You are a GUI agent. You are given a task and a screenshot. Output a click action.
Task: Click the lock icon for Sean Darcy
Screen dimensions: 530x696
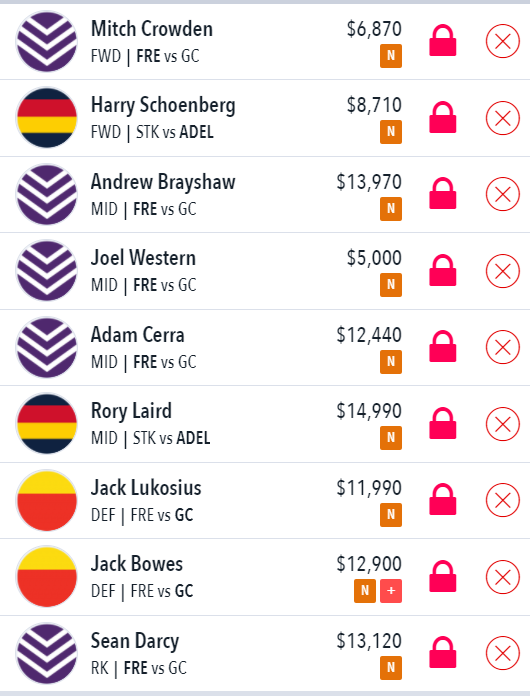pyautogui.click(x=443, y=652)
